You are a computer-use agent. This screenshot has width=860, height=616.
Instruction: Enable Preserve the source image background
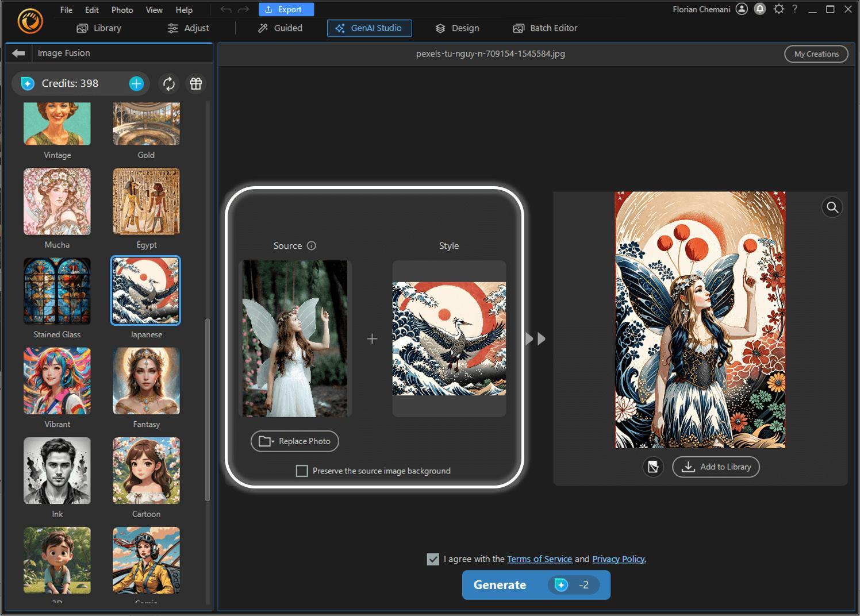[302, 471]
